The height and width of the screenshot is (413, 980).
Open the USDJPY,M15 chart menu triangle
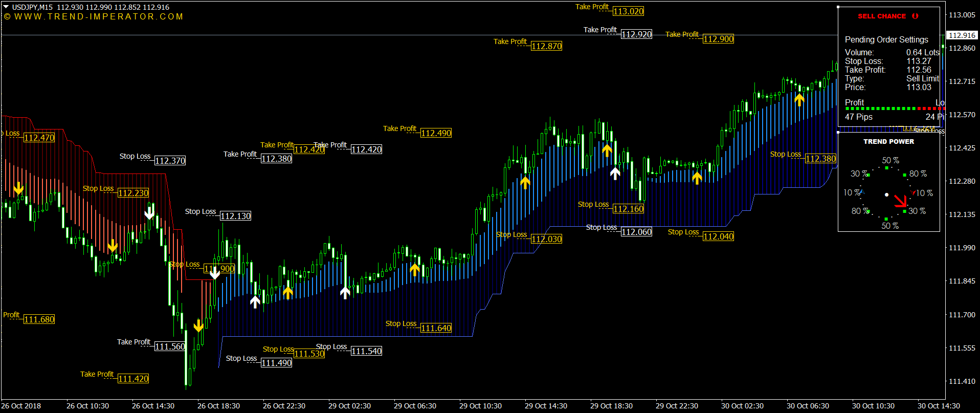click(x=6, y=7)
